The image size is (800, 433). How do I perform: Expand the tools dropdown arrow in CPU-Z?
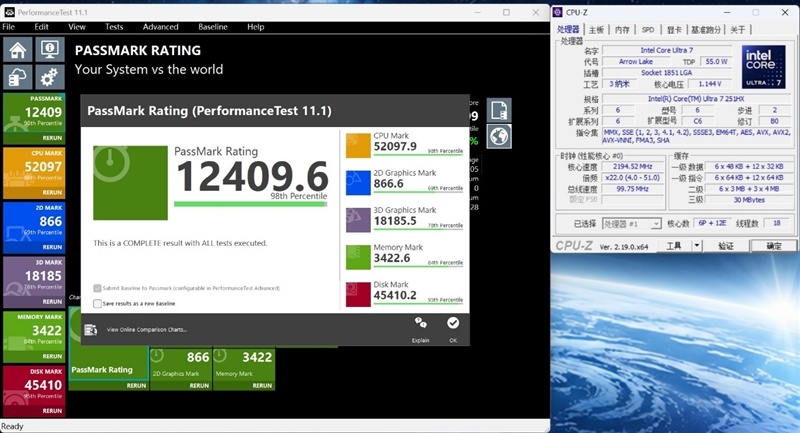click(x=697, y=246)
